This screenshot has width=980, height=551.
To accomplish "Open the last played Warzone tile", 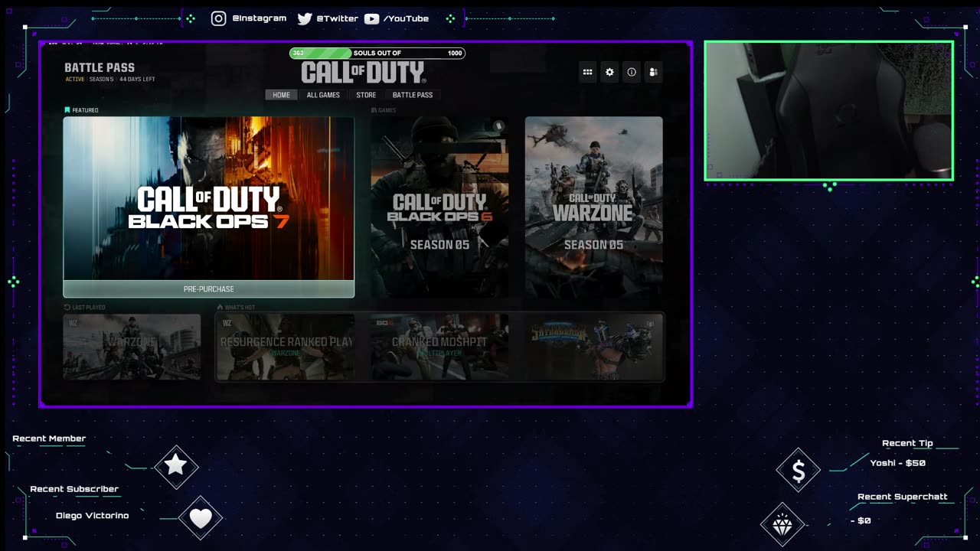I will click(x=132, y=347).
